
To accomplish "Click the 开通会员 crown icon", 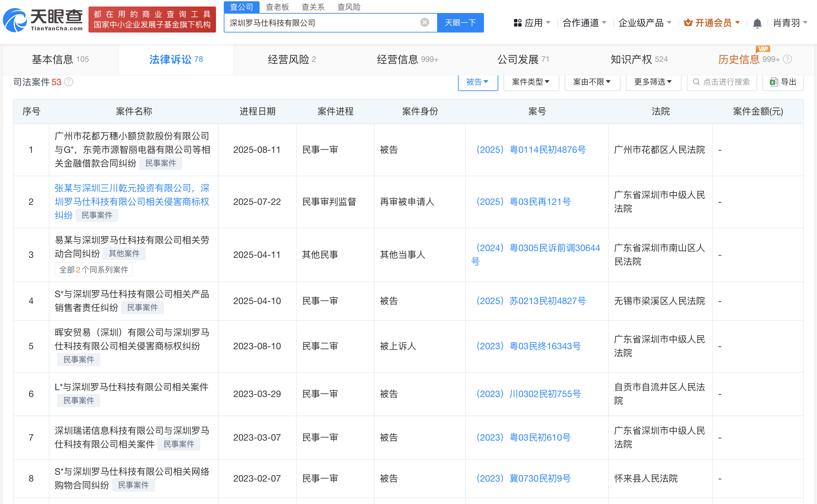I will [x=688, y=23].
